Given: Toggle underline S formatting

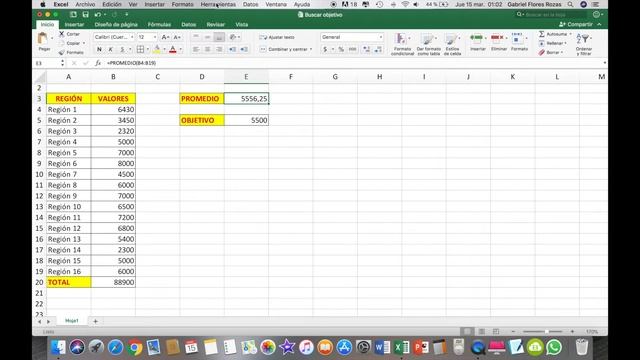Looking at the screenshot, I should [x=122, y=49].
